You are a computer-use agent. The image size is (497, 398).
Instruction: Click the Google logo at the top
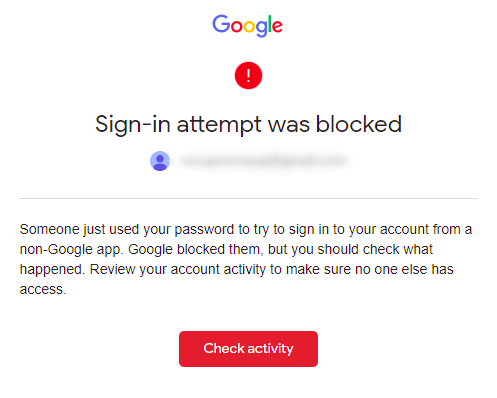[x=248, y=25]
